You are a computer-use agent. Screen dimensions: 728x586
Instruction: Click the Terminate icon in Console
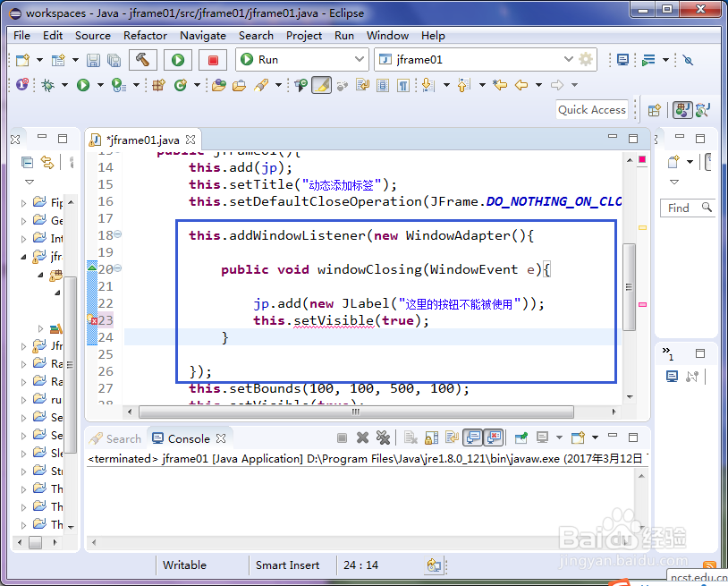tap(343, 437)
